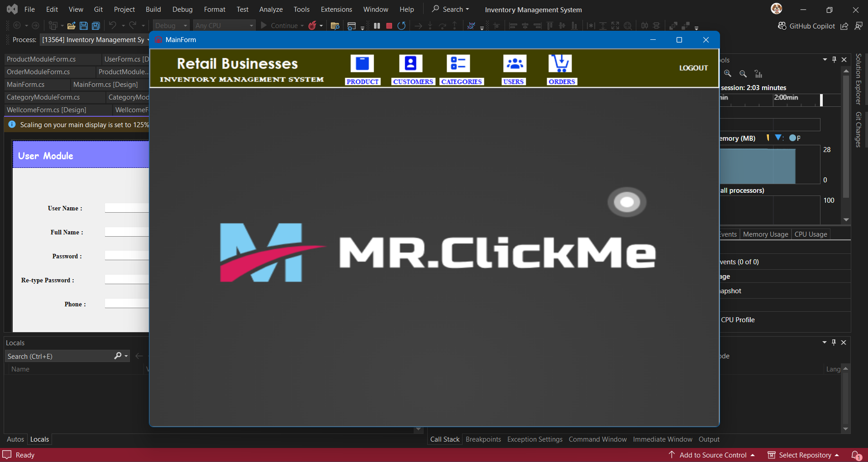Screen dimensions: 868x462
Task: Zoom out on Diagnostic Tools timeline
Action: [743, 74]
